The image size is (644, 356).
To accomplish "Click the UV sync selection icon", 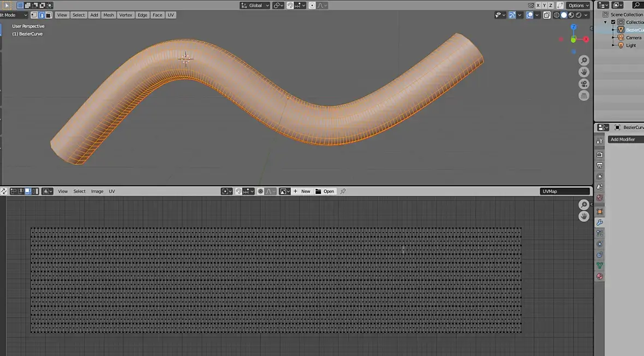I will click(x=4, y=191).
